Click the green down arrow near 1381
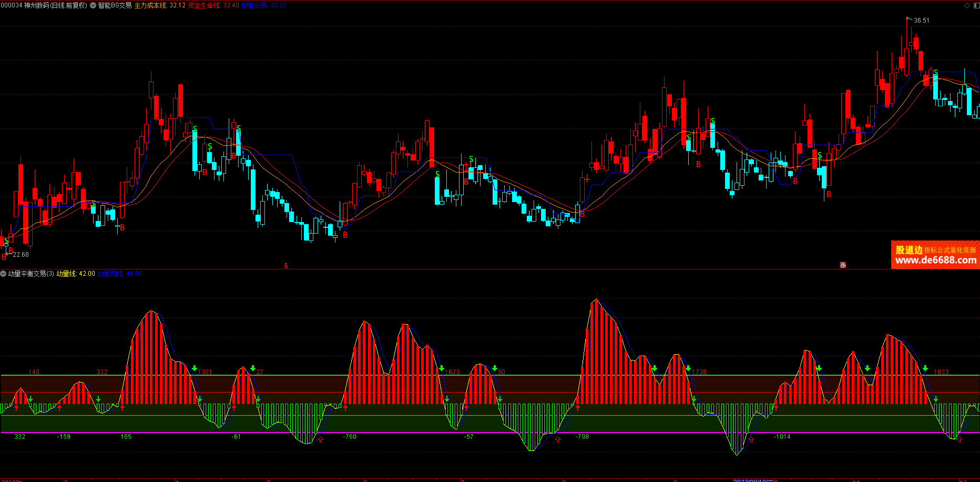 coord(195,368)
